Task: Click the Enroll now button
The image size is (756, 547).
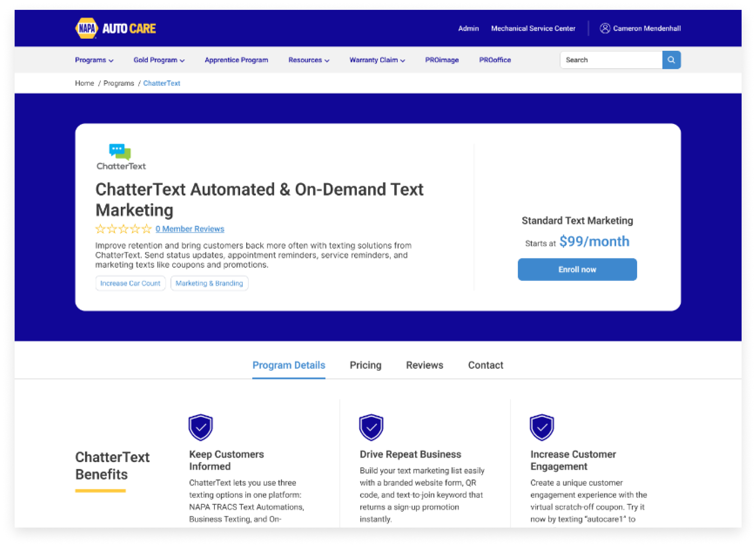Action: (x=577, y=270)
